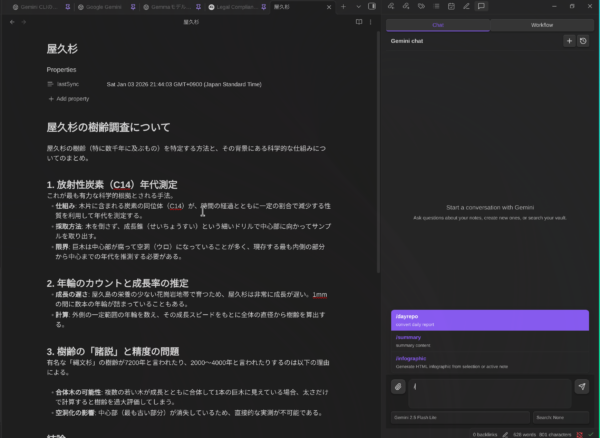The width and height of the screenshot is (600, 438).
Task: Expand the tab list dropdown arrow
Action: pyautogui.click(x=360, y=6)
